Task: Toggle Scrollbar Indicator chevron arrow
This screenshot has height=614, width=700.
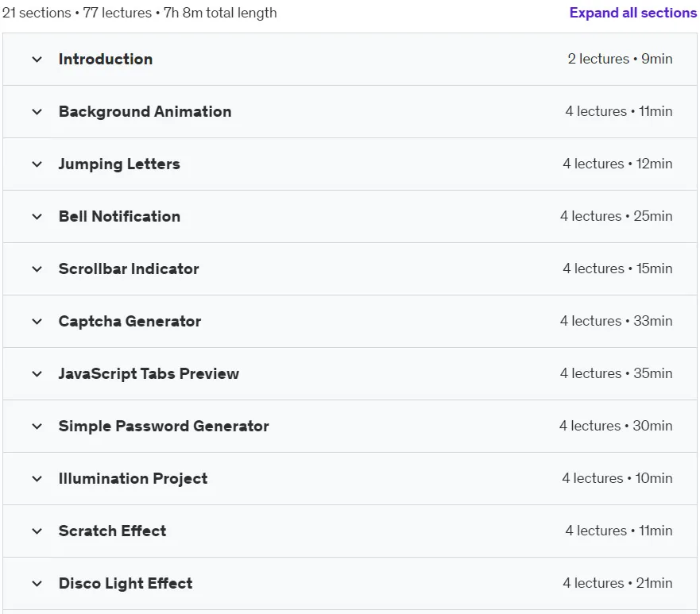Action: coord(37,269)
